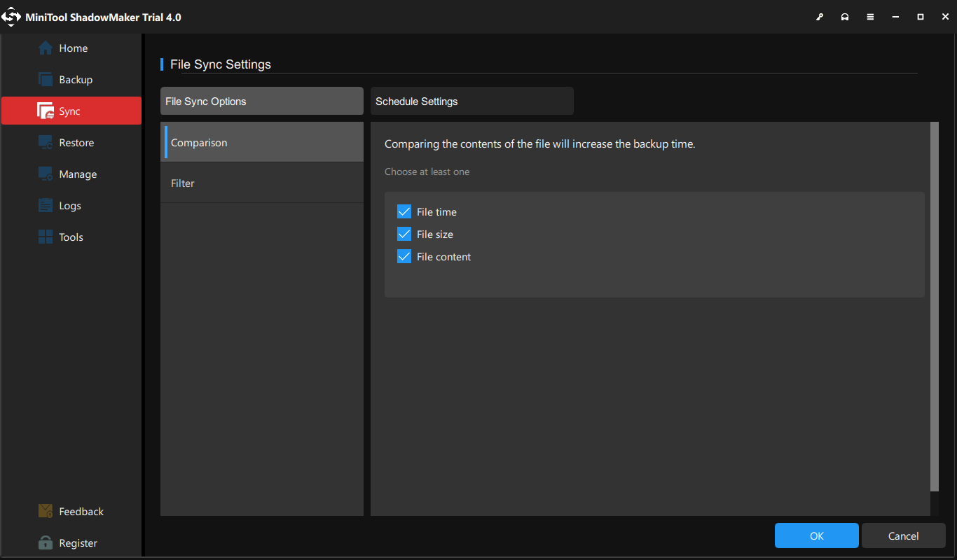957x560 pixels.
Task: Click the Sync icon in sidebar
Action: coord(46,111)
